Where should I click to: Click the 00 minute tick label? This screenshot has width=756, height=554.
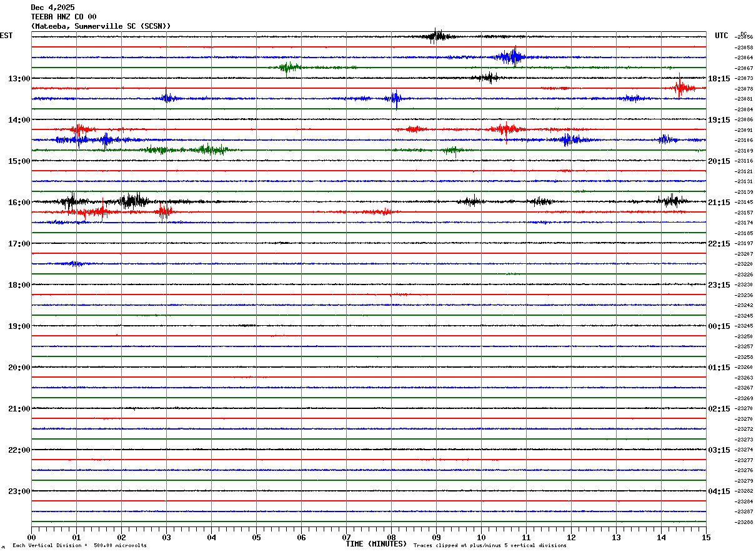[31, 538]
